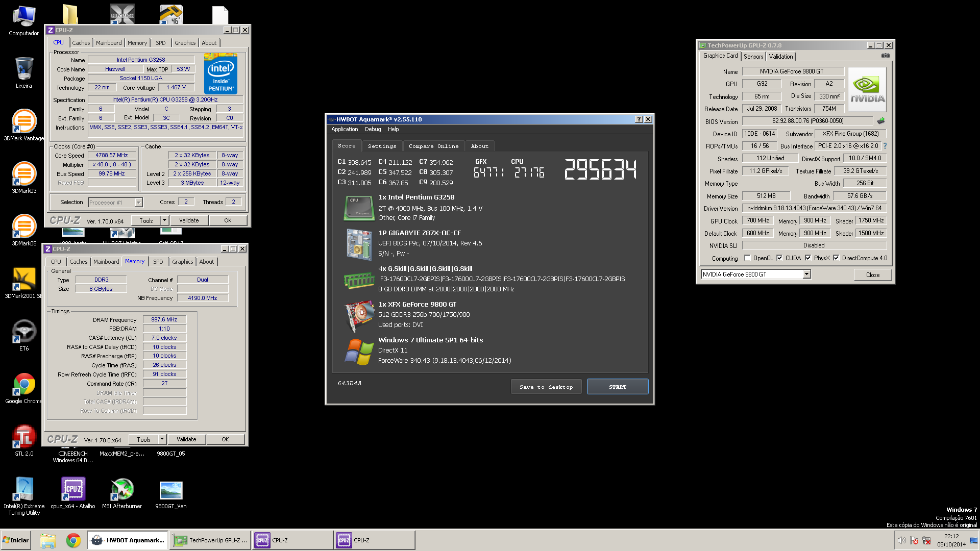This screenshot has height=551, width=980.
Task: Click the Core Speed value 4788.57 MHz
Action: pos(112,155)
